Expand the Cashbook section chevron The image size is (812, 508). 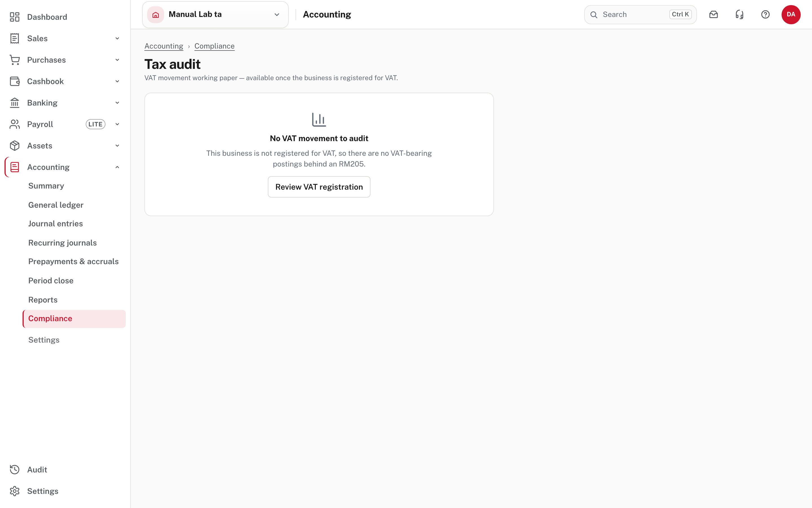coord(117,81)
